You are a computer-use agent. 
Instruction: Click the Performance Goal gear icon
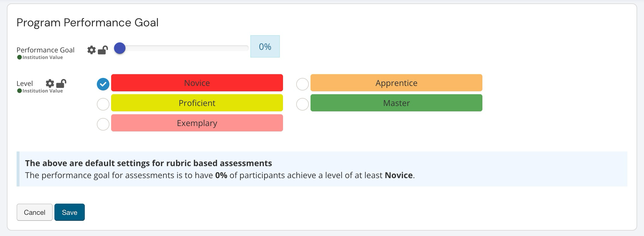pos(91,50)
